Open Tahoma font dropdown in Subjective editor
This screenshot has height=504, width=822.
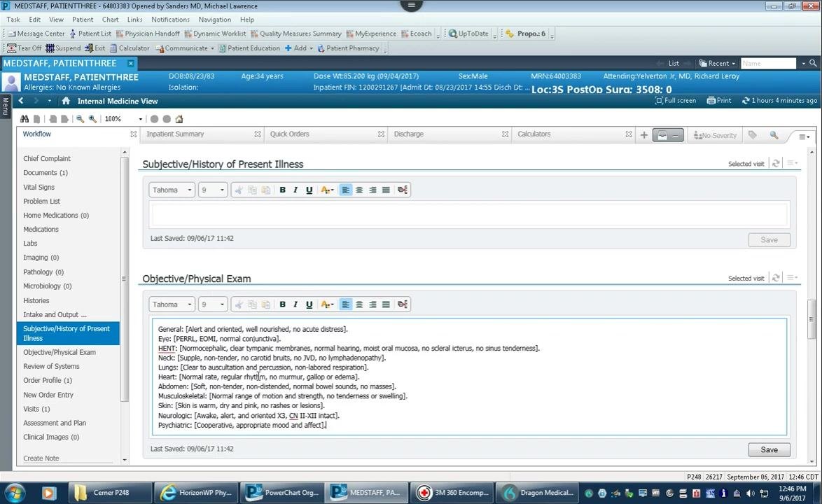[172, 190]
